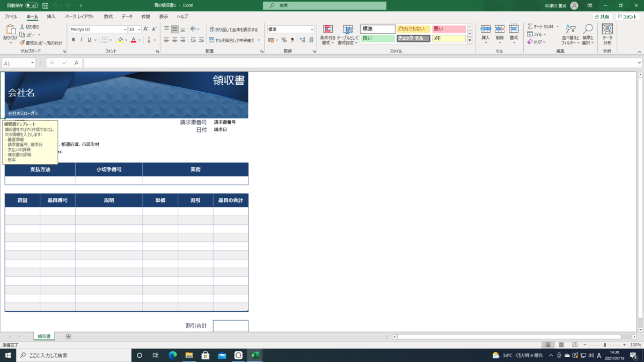Apply the 悪い pink cell style
644x362 pixels.
(449, 29)
